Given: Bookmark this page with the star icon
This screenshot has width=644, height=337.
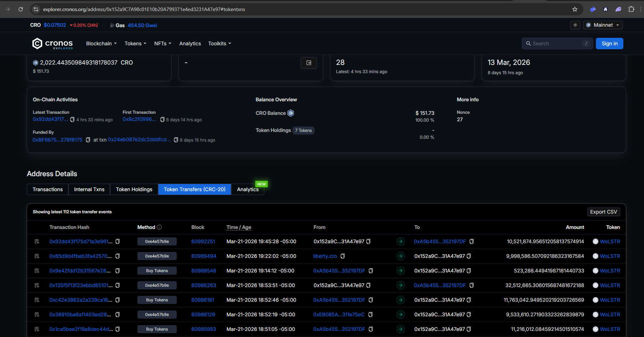Looking at the screenshot, I should click(x=575, y=9).
